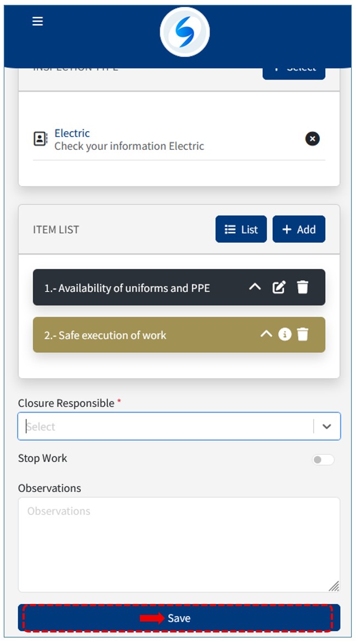This screenshot has width=356, height=644.
Task: Toggle the Stop Work switch
Action: click(x=323, y=460)
